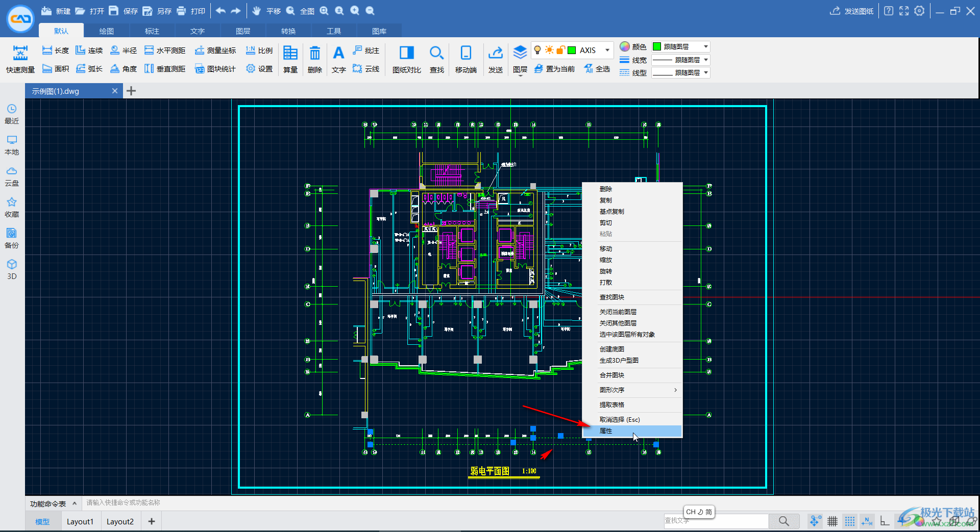The image size is (980, 532).
Task: Click the 另存 save-as button
Action: (157, 11)
